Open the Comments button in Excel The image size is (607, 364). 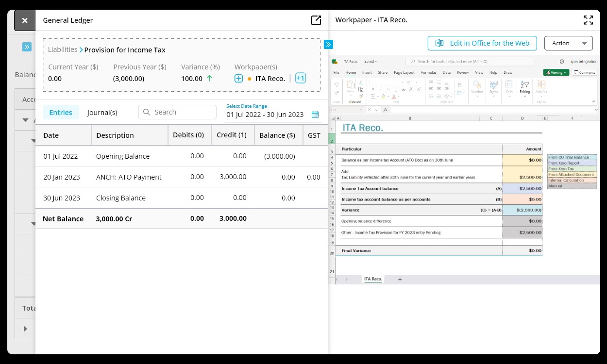coord(584,72)
